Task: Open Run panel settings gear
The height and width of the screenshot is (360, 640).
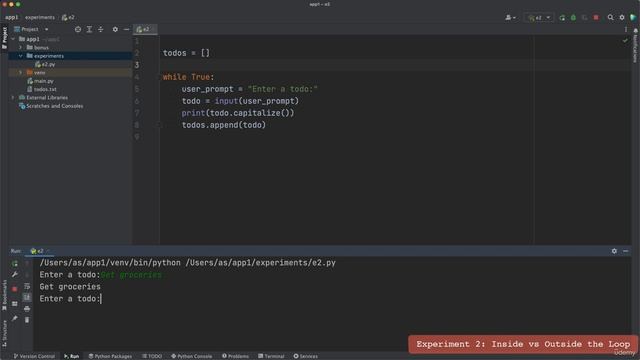Action: (x=614, y=251)
